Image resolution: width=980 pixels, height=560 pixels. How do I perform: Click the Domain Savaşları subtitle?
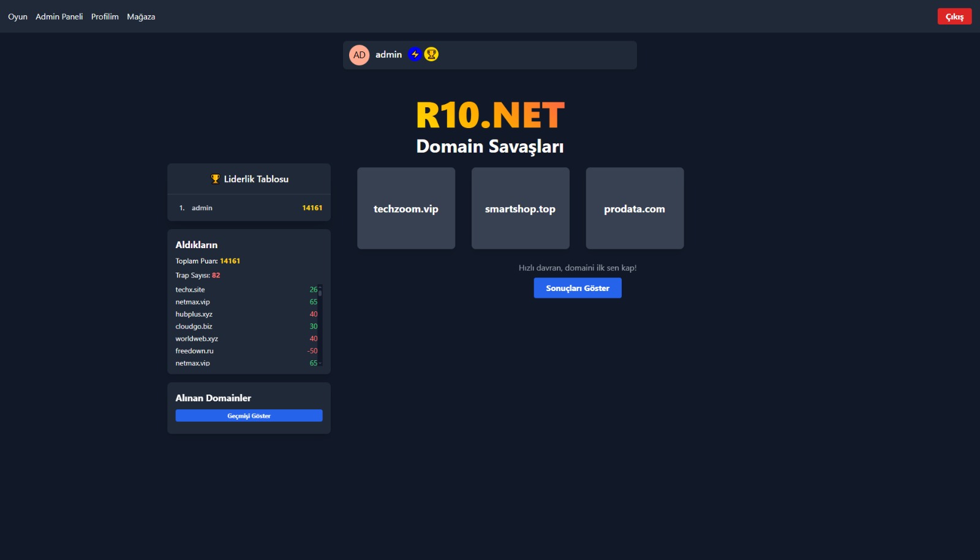(490, 146)
